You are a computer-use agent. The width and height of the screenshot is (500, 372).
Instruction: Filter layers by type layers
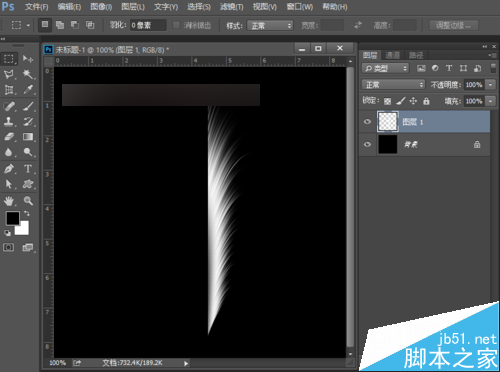449,68
